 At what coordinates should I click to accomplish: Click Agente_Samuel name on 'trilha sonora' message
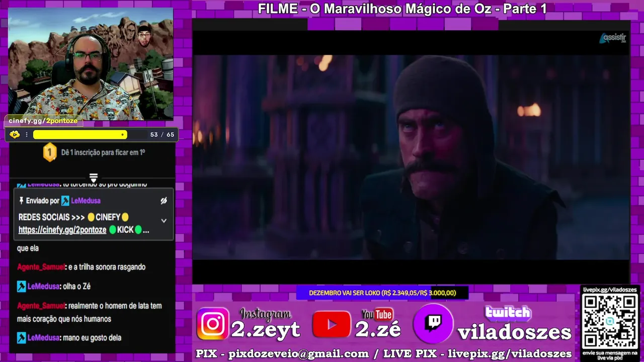point(41,267)
